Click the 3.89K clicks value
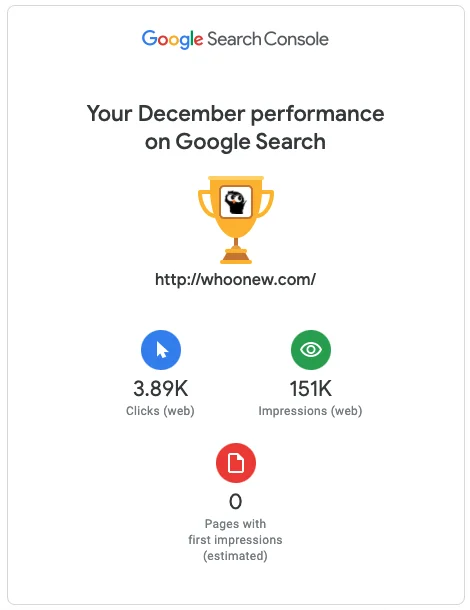Image resolution: width=470 pixels, height=610 pixels. click(x=160, y=389)
